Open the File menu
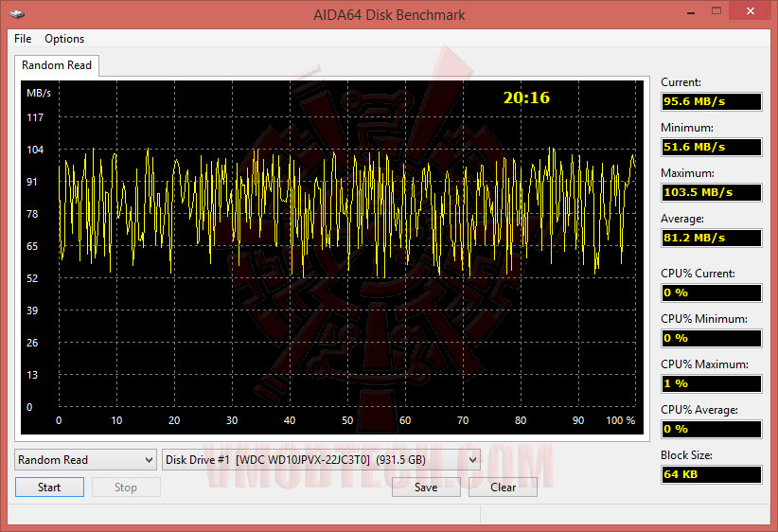The height and width of the screenshot is (532, 778). click(23, 39)
